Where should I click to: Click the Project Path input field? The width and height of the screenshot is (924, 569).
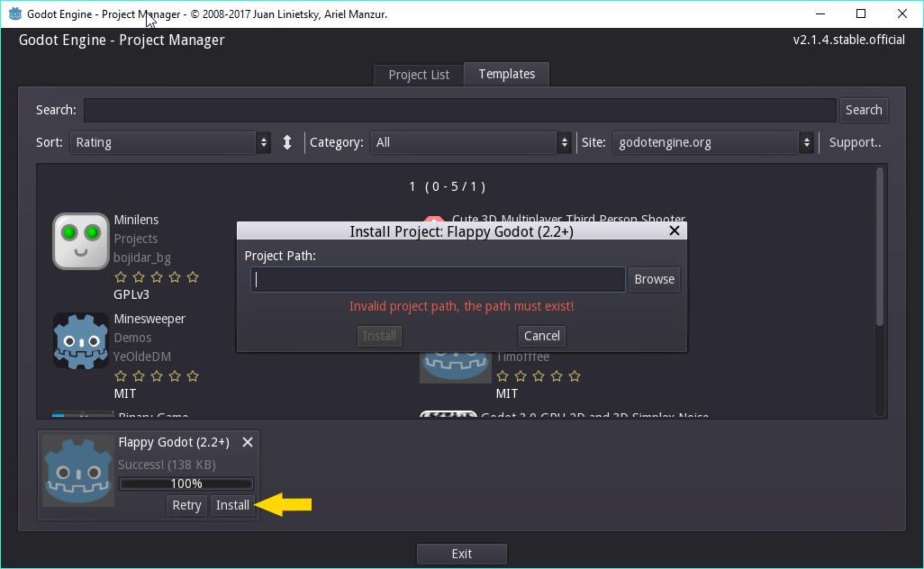438,279
